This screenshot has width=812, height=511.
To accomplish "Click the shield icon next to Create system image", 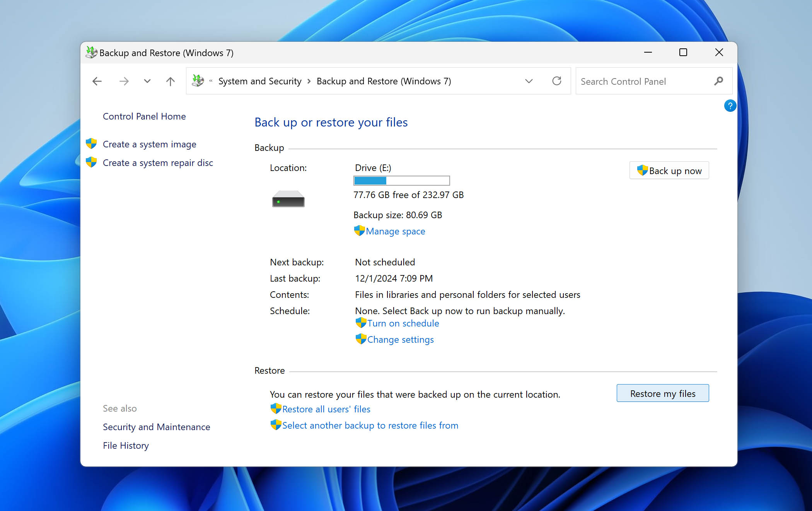I will (91, 144).
